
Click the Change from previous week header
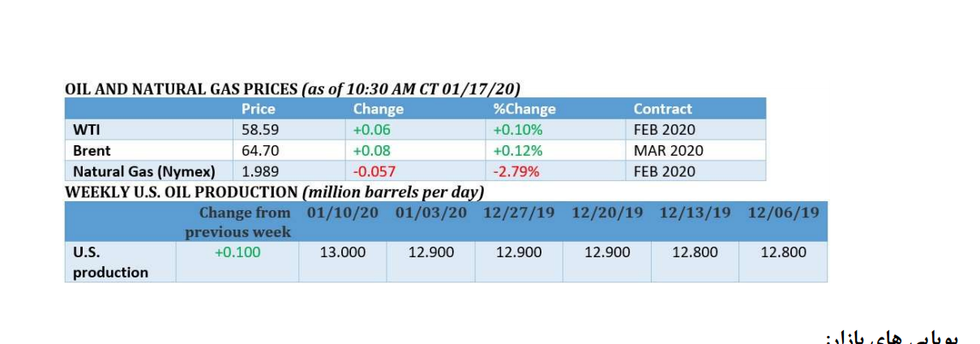238,222
